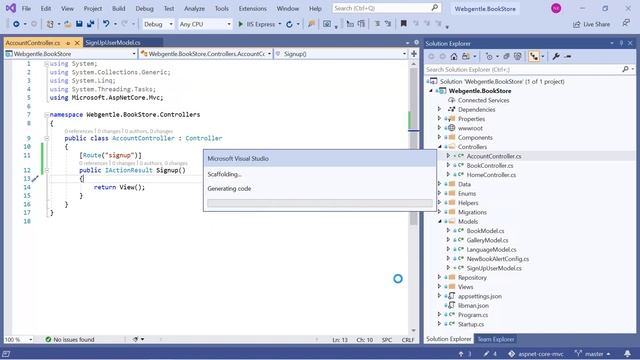640x360 pixels.
Task: Switch to Team Explorer tab
Action: [496, 339]
